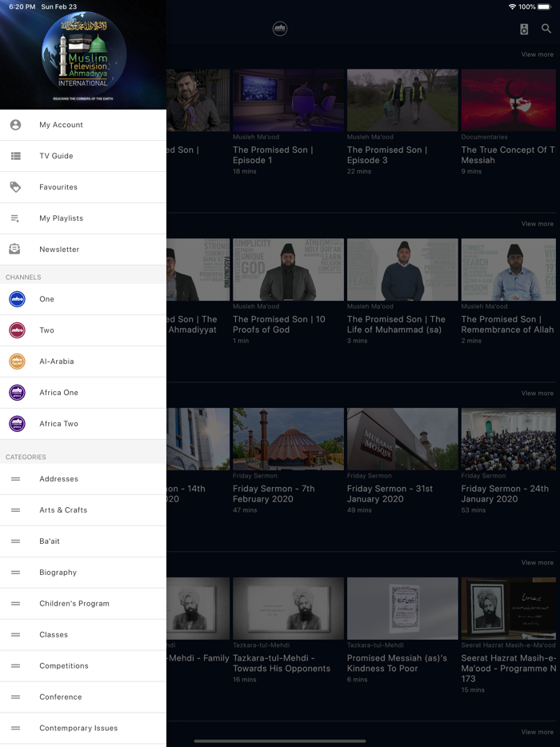This screenshot has height=747, width=560.
Task: Open the 10 Proofs of God thumbnail
Action: pyautogui.click(x=288, y=270)
